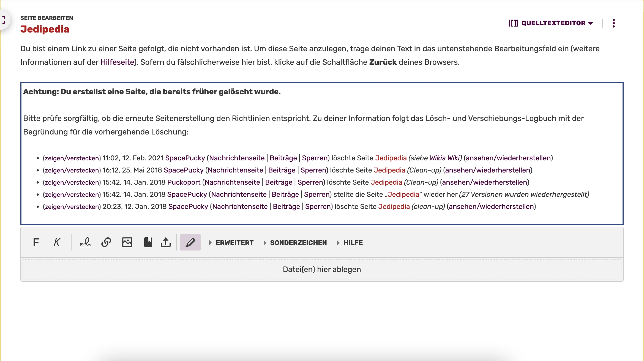Insert signature with timestamp icon
This screenshot has height=361, width=644.
[85, 243]
